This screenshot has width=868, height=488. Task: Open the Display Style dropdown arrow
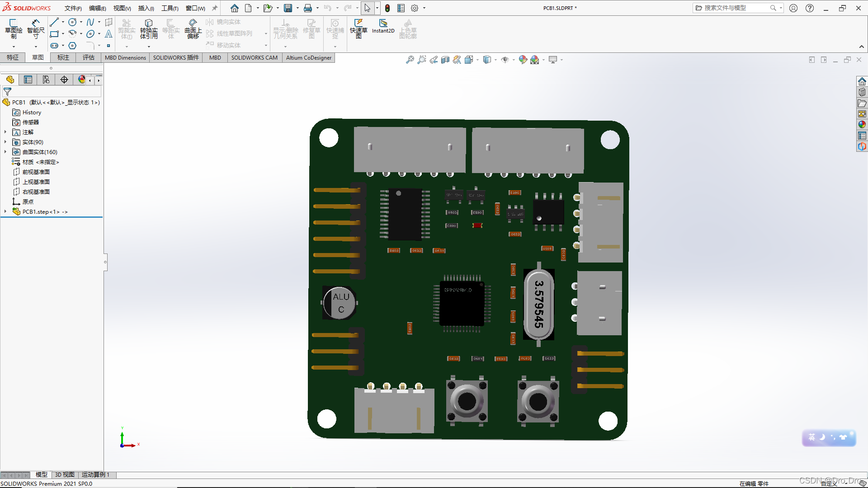click(x=496, y=60)
